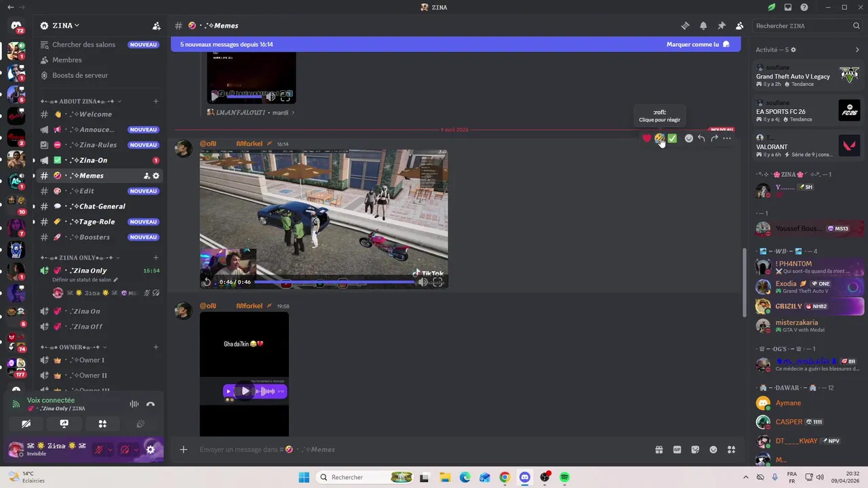Open the soundboard
Viewport: 868px width, 488px height.
[x=140, y=424]
